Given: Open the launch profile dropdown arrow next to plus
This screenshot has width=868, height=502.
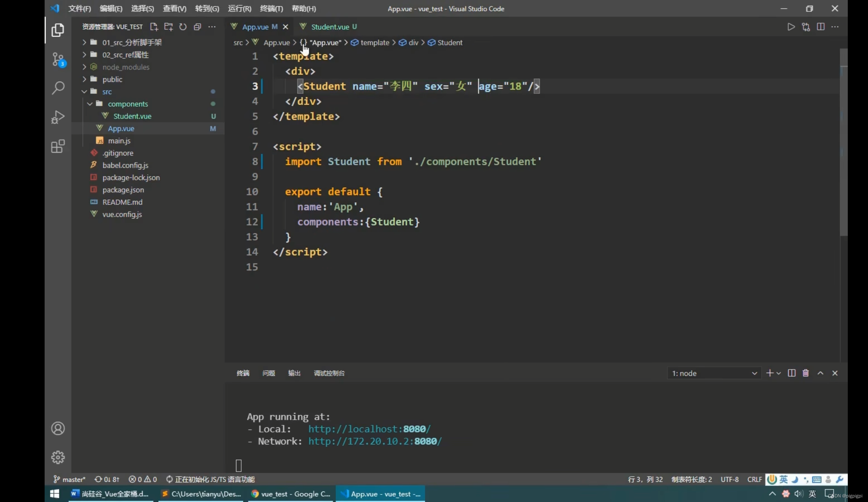Looking at the screenshot, I should coord(779,373).
